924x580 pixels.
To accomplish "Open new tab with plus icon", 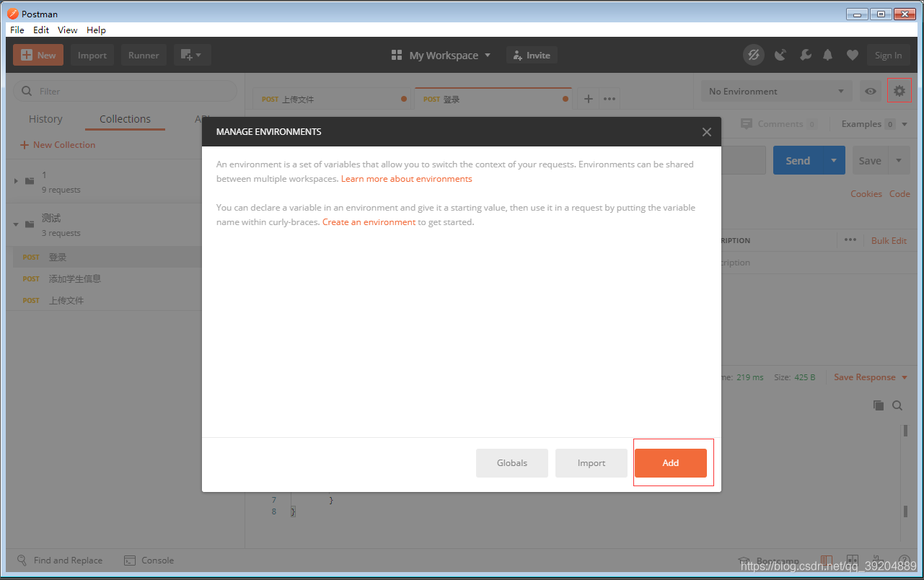I will [x=588, y=99].
